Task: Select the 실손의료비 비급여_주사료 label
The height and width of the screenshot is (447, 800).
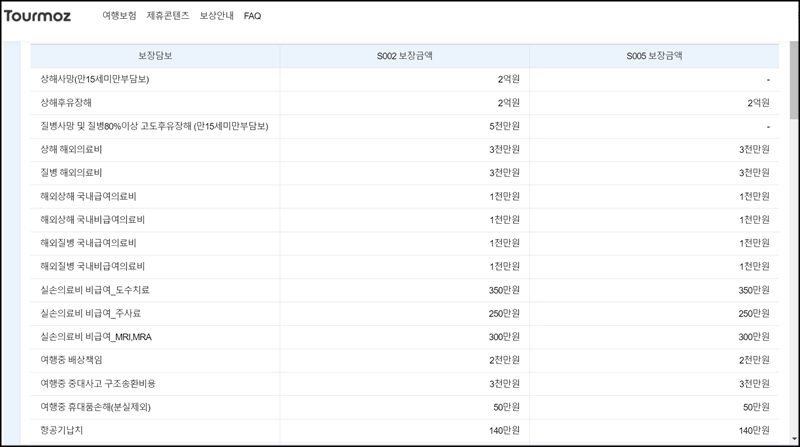Action: click(x=90, y=313)
